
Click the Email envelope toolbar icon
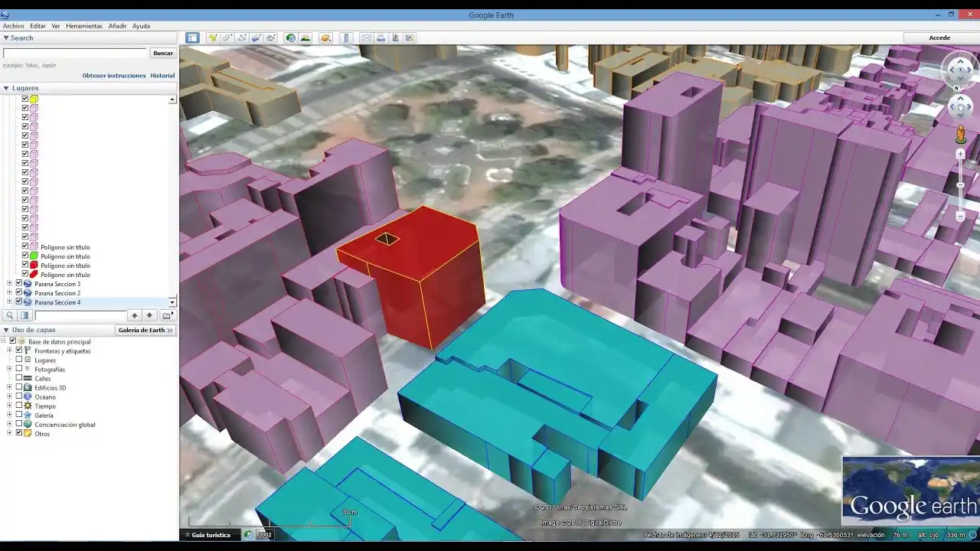pyautogui.click(x=367, y=37)
